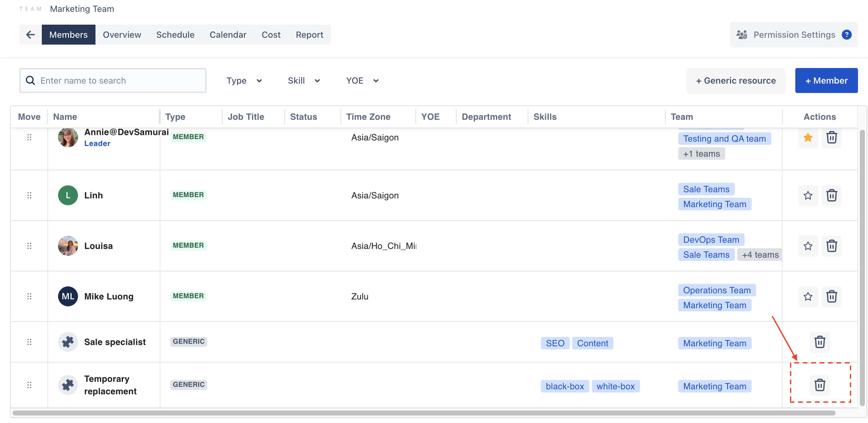Click the name search input field
Screen dimensions: 868x423
[x=114, y=80]
